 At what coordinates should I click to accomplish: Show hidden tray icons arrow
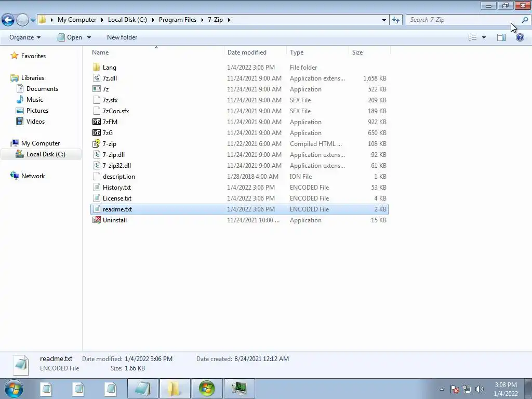pyautogui.click(x=442, y=389)
